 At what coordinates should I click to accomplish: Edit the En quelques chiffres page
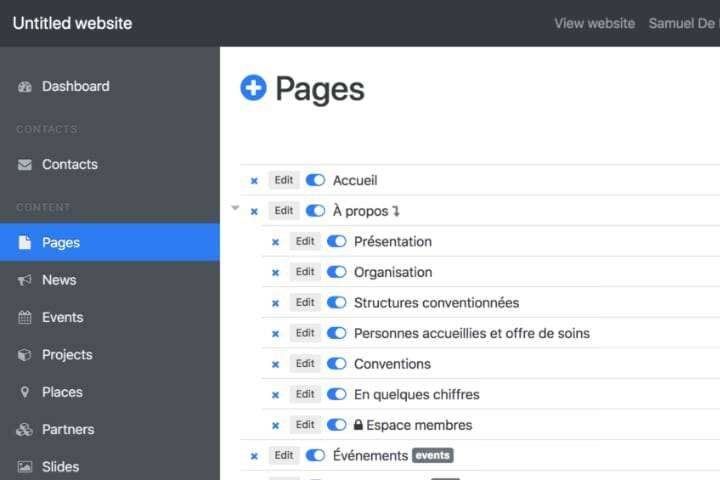305,394
